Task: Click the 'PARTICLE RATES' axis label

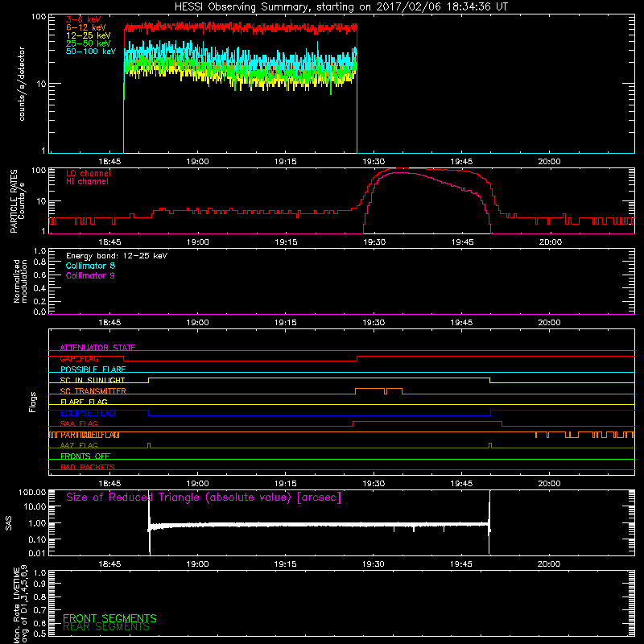Action: [x=14, y=200]
